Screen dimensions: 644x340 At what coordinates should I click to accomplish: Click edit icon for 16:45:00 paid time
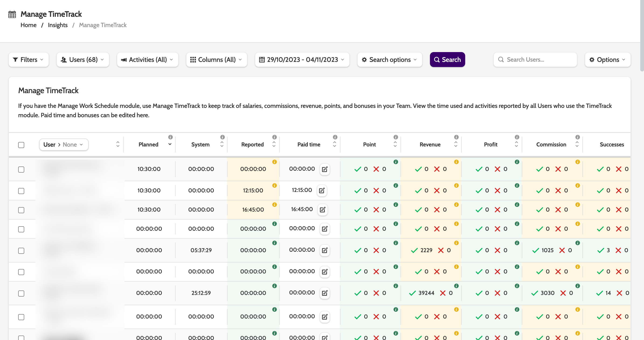322,209
